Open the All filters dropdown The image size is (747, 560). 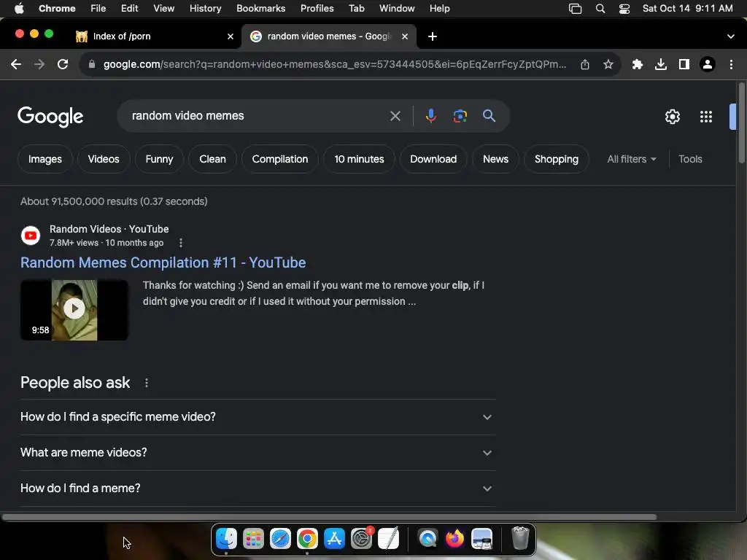pyautogui.click(x=631, y=159)
